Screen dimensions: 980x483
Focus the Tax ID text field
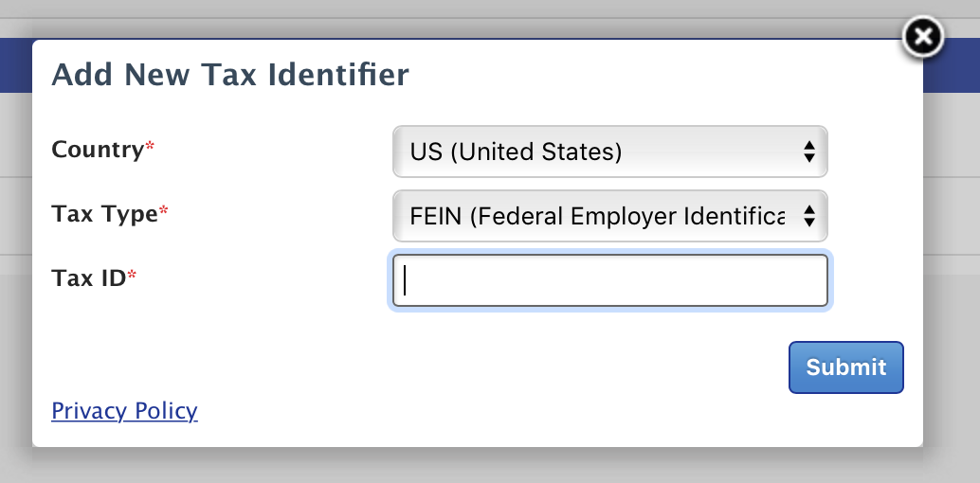click(x=610, y=280)
